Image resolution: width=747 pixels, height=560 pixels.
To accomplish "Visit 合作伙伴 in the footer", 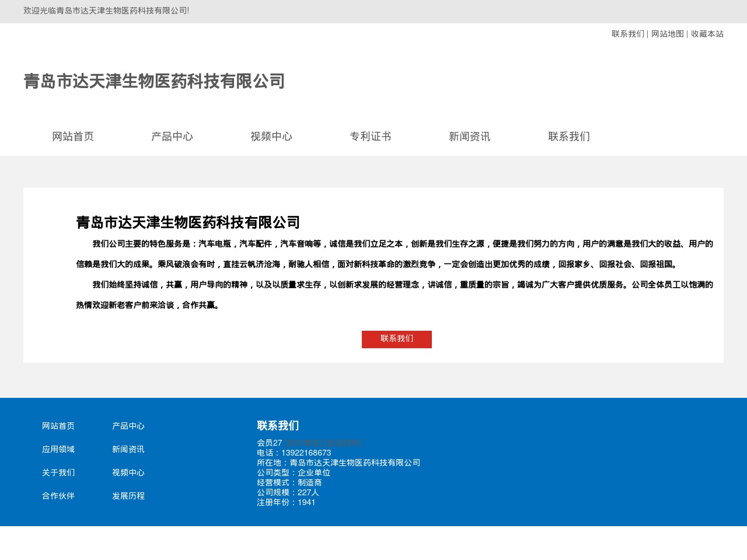I will pyautogui.click(x=58, y=496).
